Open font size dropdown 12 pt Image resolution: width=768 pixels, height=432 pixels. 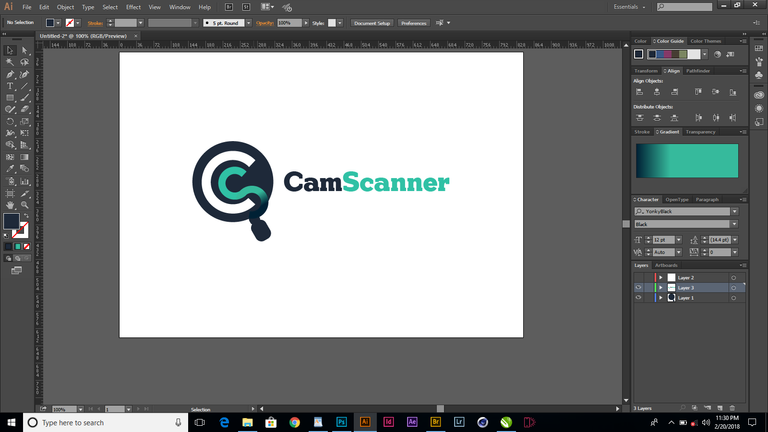[678, 240]
